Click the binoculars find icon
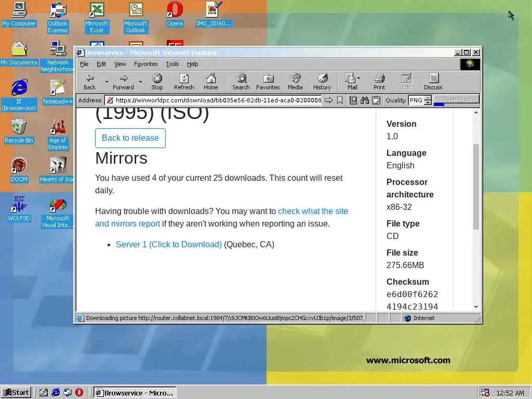The width and height of the screenshot is (532, 399). 365,100
